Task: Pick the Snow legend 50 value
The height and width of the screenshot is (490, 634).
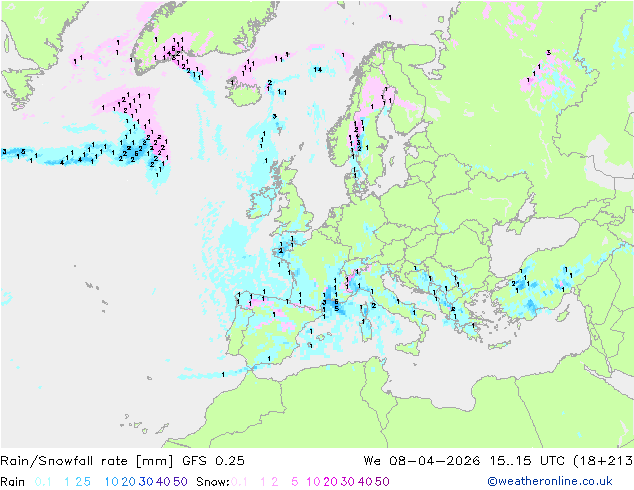Action: click(x=382, y=482)
